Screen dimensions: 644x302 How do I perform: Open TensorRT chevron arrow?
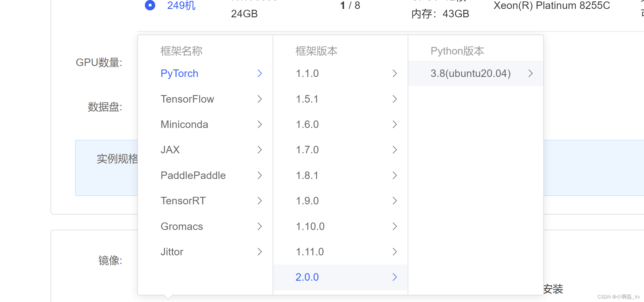click(259, 201)
